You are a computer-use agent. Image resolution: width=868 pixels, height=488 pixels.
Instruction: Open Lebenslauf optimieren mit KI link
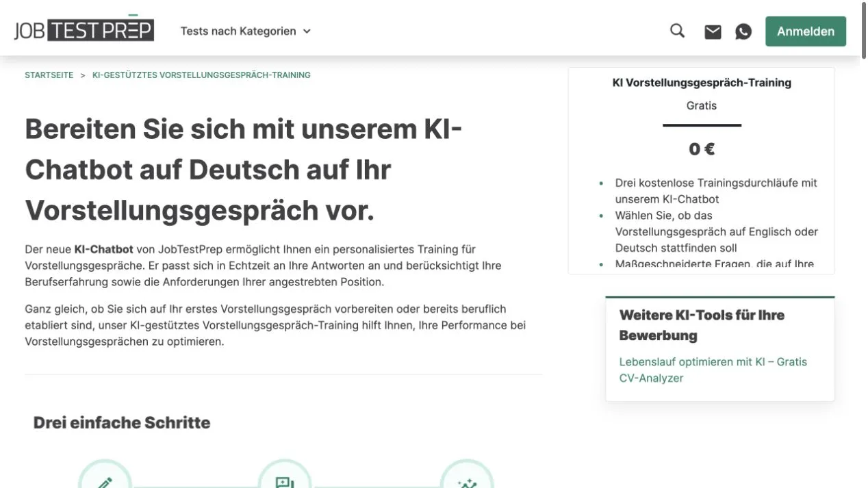(x=713, y=370)
